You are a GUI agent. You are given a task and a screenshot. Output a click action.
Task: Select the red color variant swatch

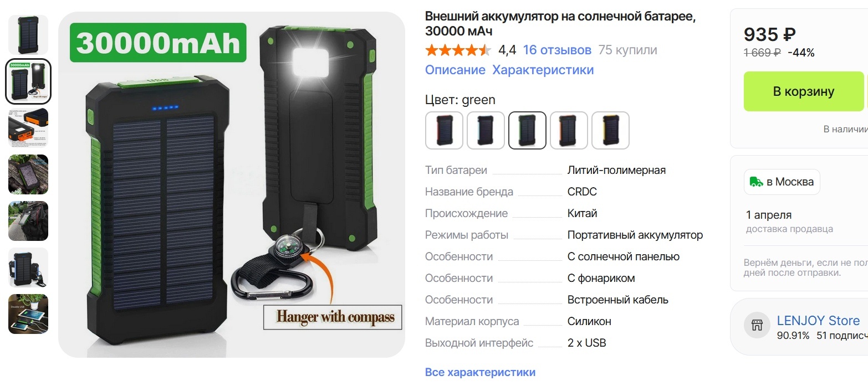click(444, 131)
